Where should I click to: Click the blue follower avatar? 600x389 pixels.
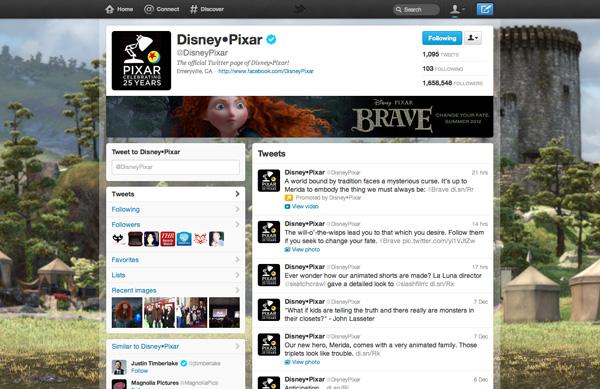coord(184,239)
